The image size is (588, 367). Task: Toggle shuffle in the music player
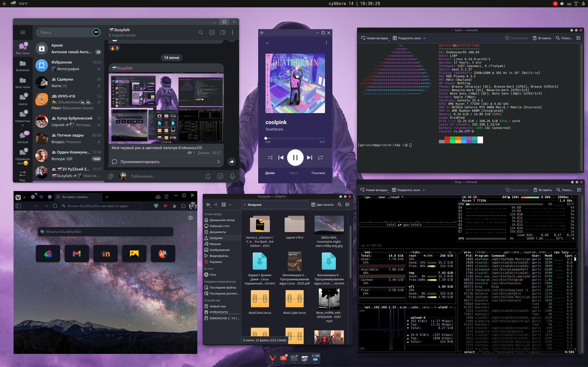(x=270, y=158)
